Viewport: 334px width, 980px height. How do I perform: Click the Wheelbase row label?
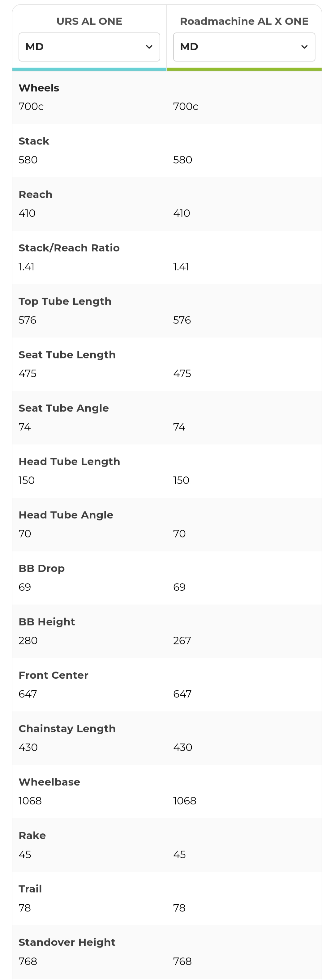(x=49, y=782)
